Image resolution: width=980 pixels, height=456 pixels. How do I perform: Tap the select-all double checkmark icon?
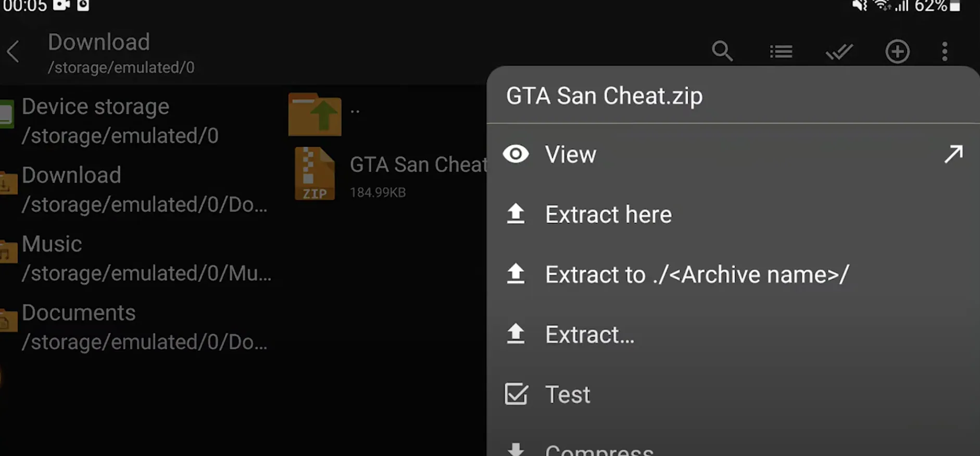(x=839, y=52)
